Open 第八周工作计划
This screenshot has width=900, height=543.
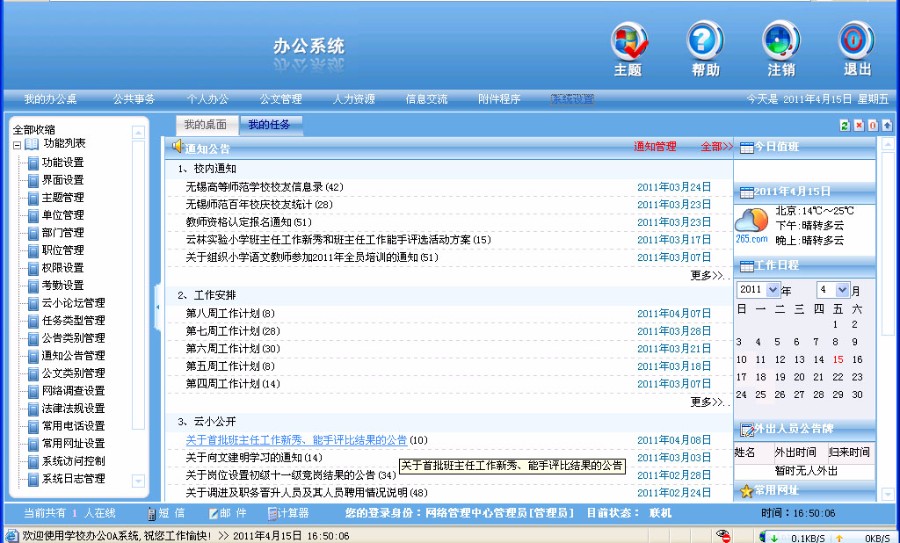(230, 313)
